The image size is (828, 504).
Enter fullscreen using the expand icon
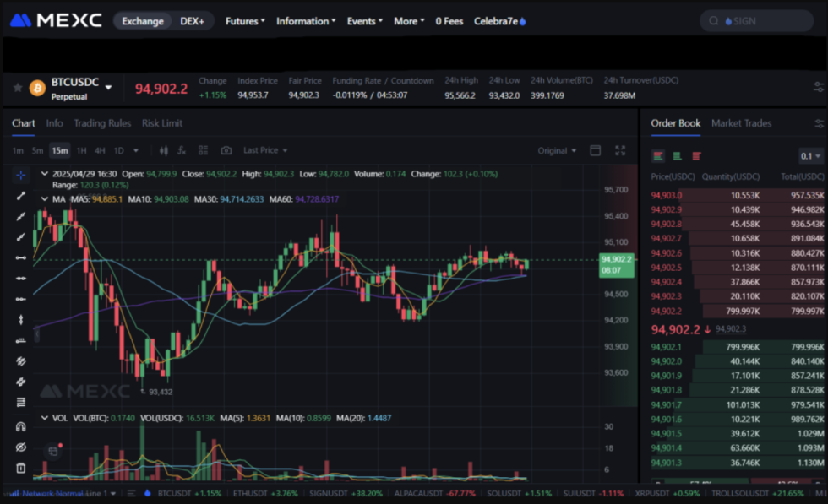click(x=621, y=150)
